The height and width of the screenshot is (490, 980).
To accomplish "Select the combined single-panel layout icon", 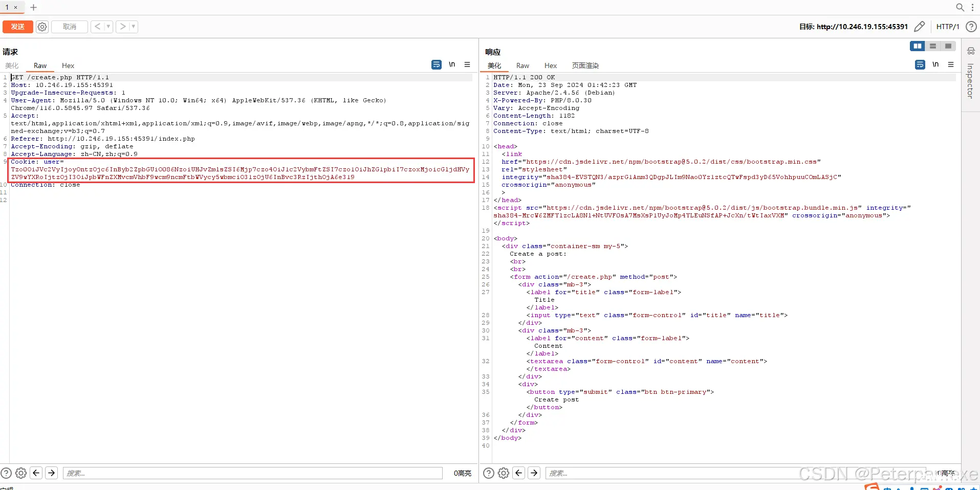I will click(948, 46).
